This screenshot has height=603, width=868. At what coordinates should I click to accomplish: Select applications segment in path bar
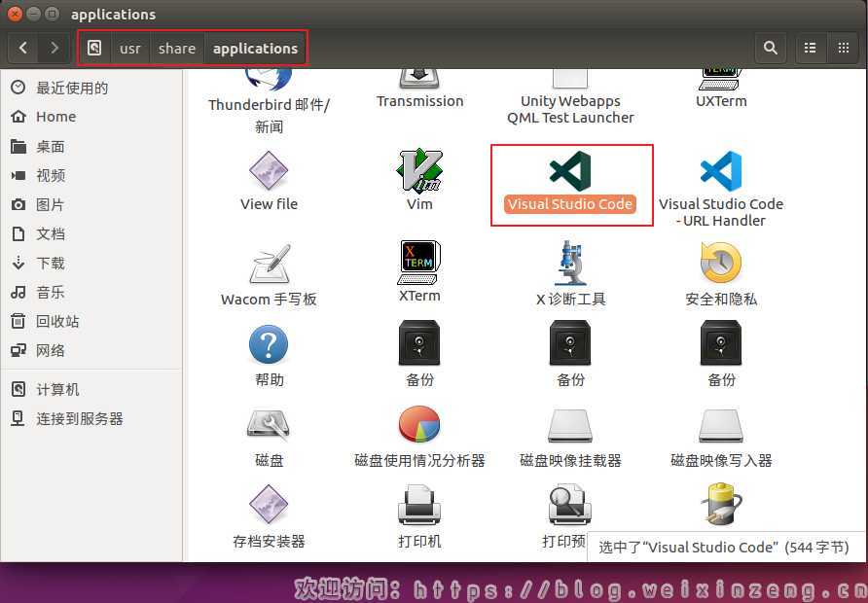coord(255,48)
